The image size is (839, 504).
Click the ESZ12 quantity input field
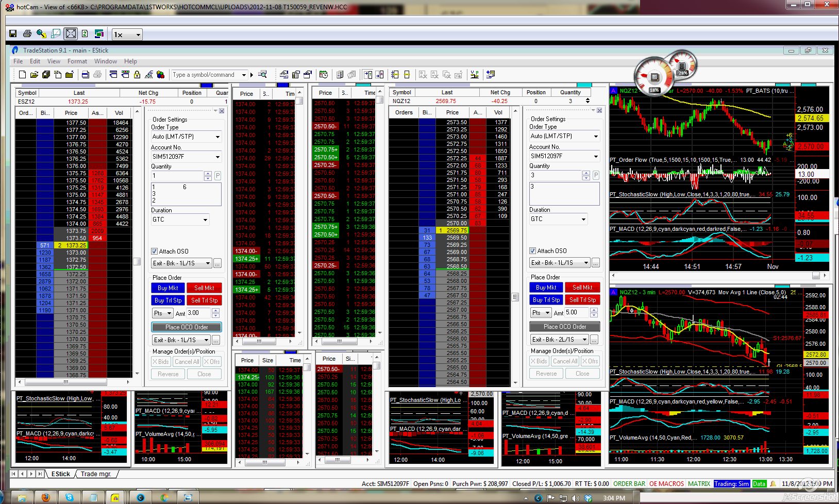click(x=177, y=176)
